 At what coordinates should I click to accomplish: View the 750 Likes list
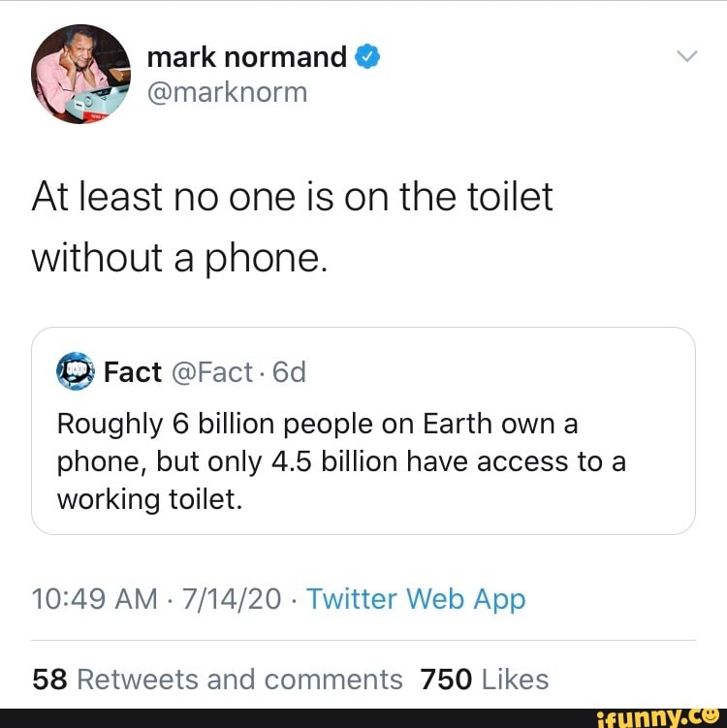(485, 680)
